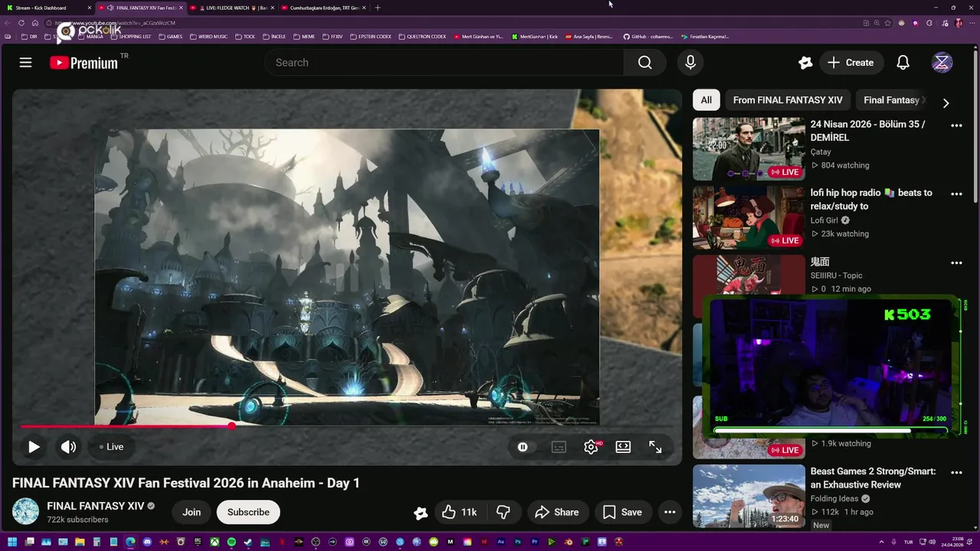
Task: Open options for Beast Games 2 video
Action: [956, 473]
